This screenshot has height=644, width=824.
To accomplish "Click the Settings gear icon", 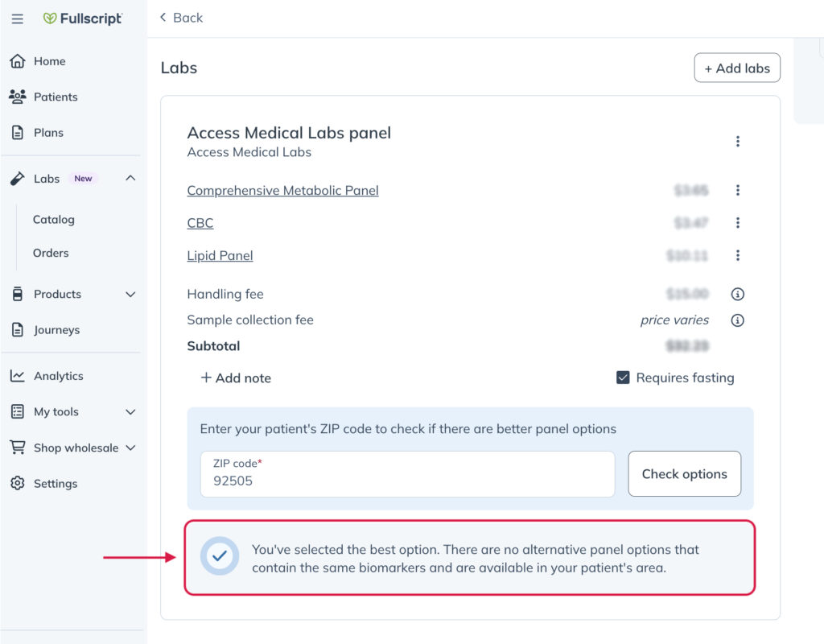I will click(x=18, y=483).
